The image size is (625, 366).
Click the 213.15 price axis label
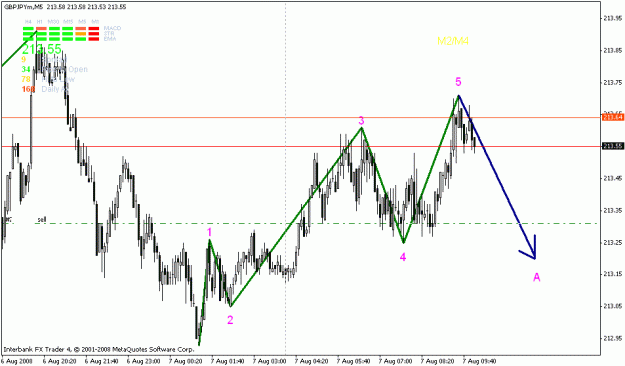coord(613,274)
